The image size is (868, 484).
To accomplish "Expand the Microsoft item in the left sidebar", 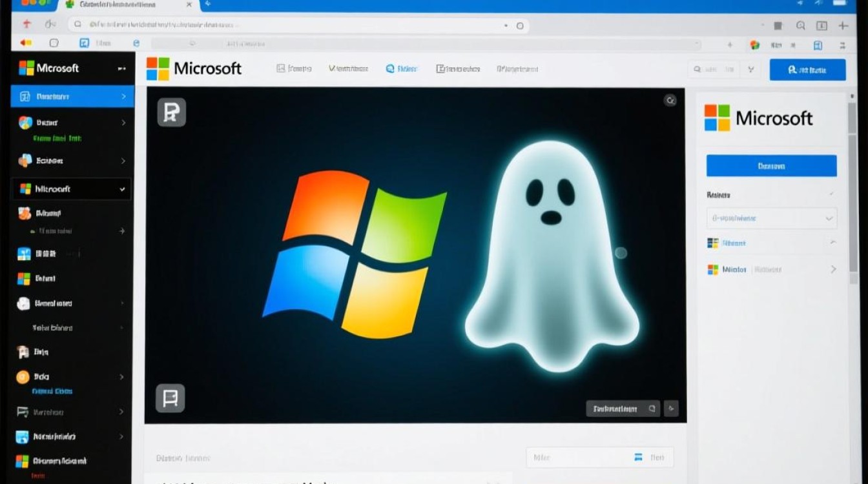I will pyautogui.click(x=122, y=189).
